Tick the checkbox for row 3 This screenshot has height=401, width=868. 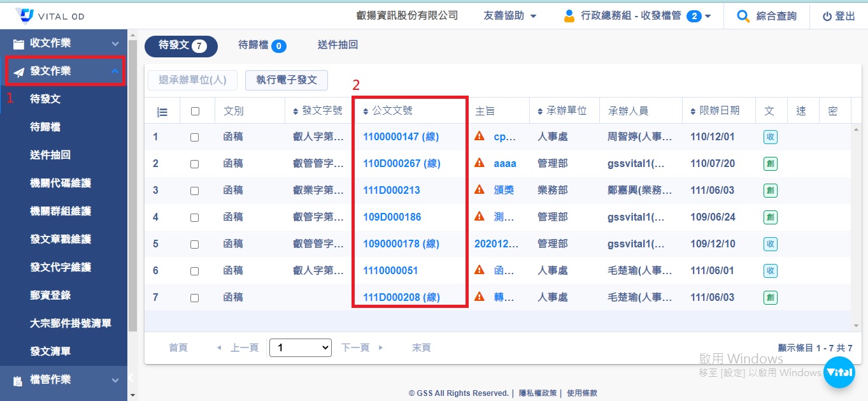195,191
